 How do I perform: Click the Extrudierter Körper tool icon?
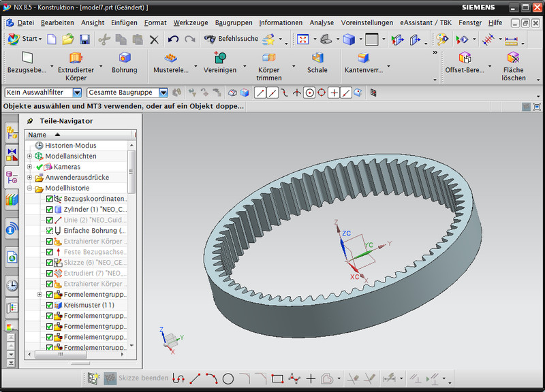tap(76, 58)
